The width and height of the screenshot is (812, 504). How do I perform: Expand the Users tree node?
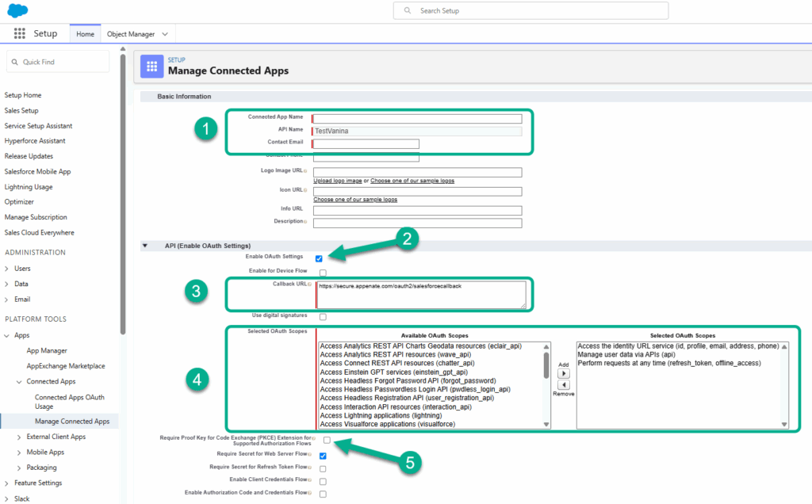click(6, 269)
